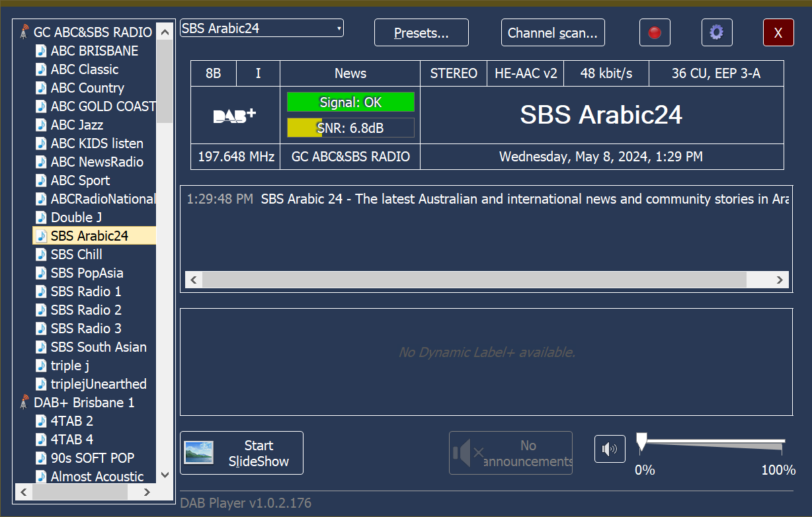
Task: Open the Presets dialog
Action: (421, 32)
